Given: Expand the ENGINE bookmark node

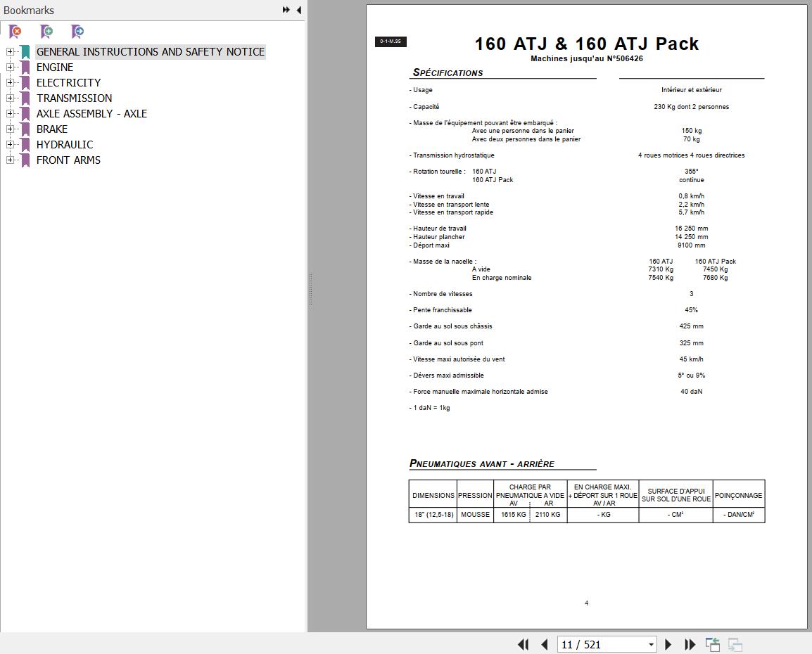Looking at the screenshot, I should pyautogui.click(x=9, y=68).
